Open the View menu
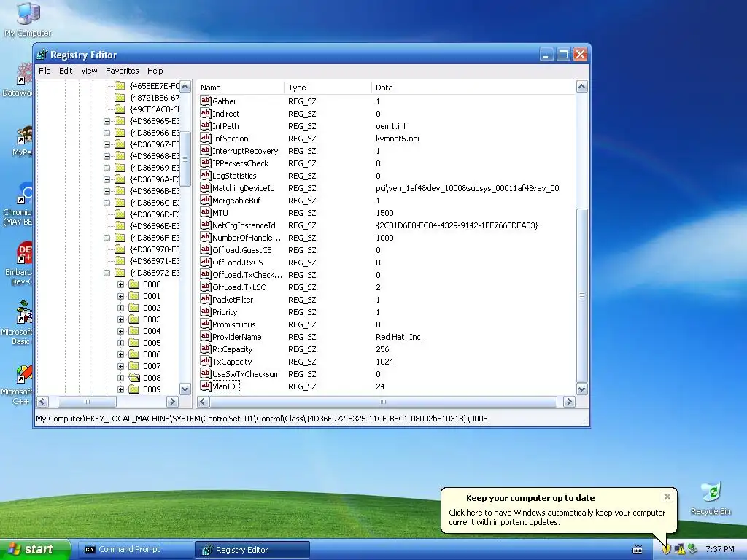Viewport: 747px width, 560px height. point(89,71)
